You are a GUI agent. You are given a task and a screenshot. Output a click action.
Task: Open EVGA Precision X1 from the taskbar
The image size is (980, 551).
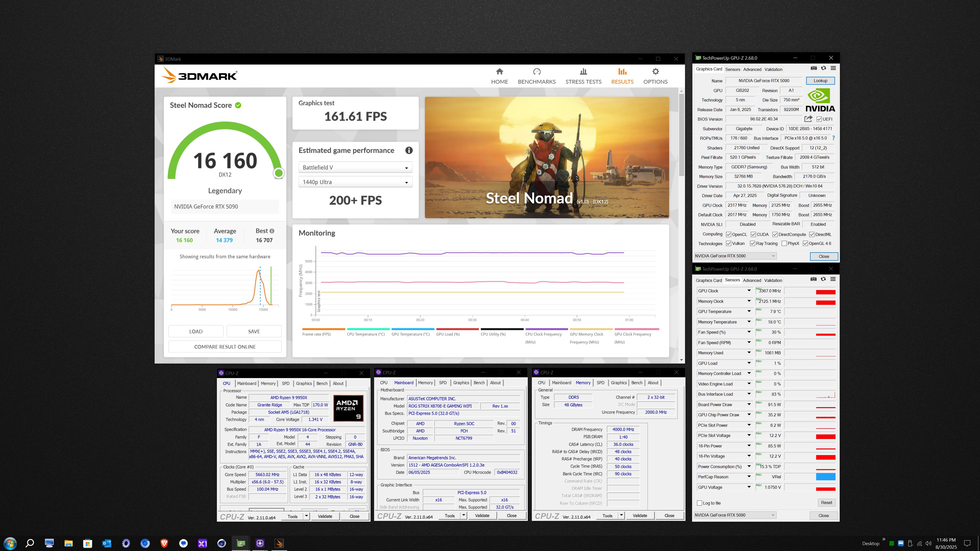pyautogui.click(x=202, y=543)
